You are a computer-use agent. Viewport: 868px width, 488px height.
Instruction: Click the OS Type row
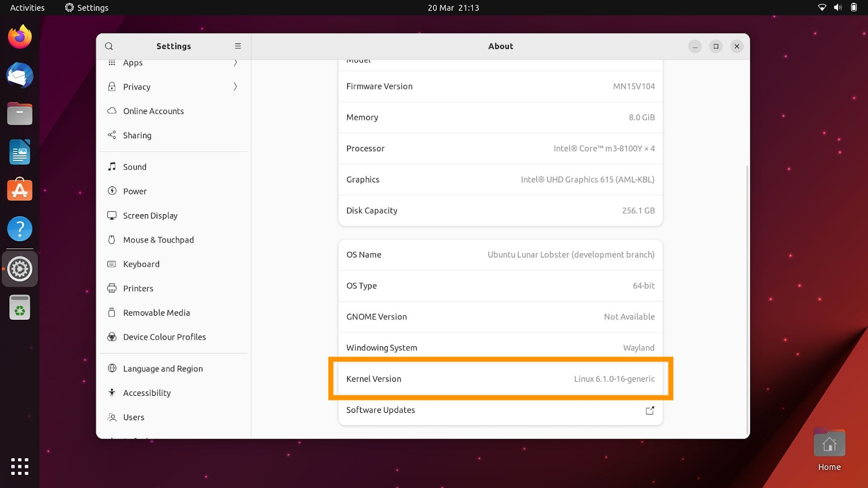[500, 286]
